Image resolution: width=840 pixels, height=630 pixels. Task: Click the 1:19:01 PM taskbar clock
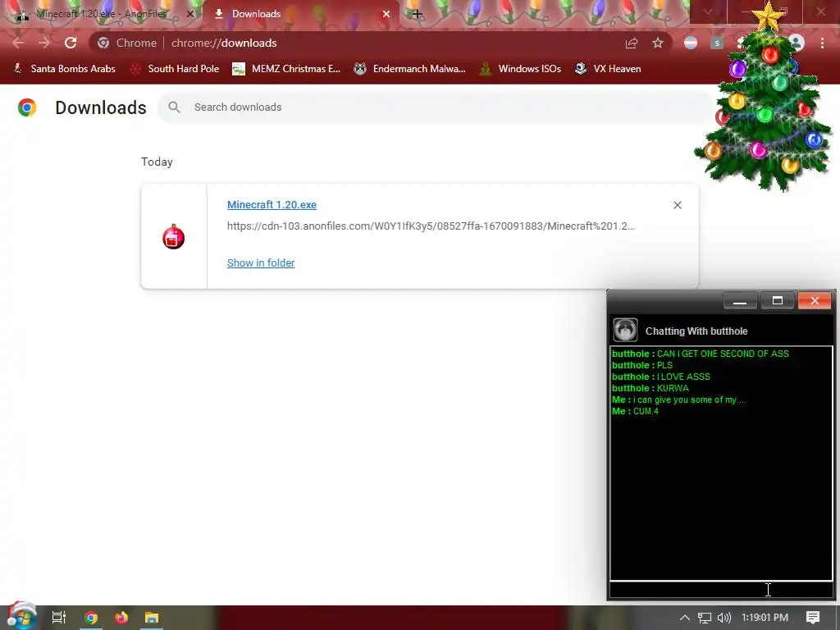coord(765,618)
